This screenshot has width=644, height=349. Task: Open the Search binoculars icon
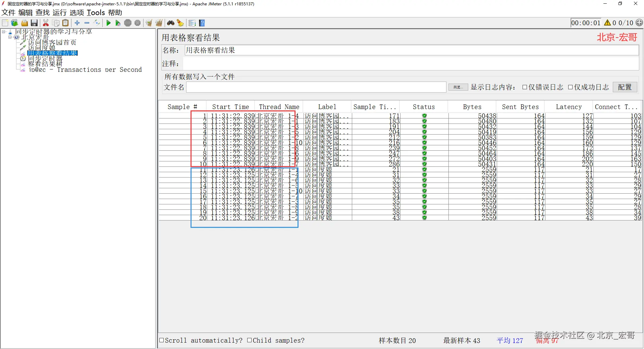point(171,23)
